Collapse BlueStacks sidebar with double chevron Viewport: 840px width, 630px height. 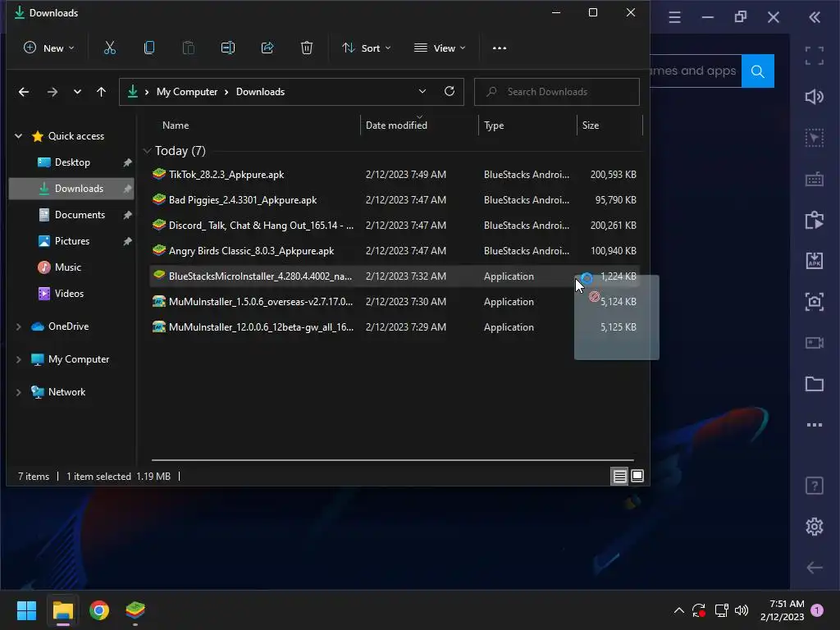[815, 17]
